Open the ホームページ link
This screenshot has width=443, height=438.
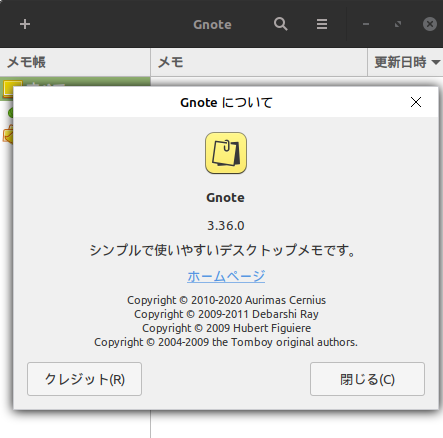pyautogui.click(x=226, y=276)
